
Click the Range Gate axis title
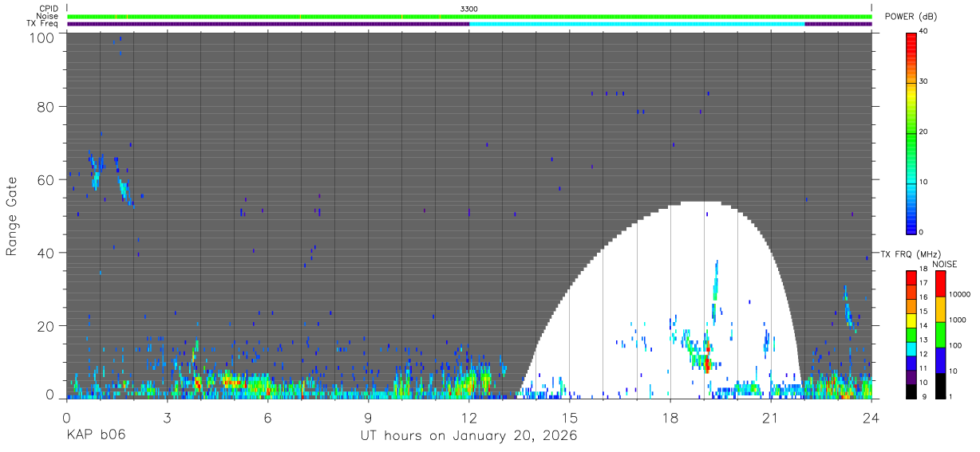[x=12, y=216]
